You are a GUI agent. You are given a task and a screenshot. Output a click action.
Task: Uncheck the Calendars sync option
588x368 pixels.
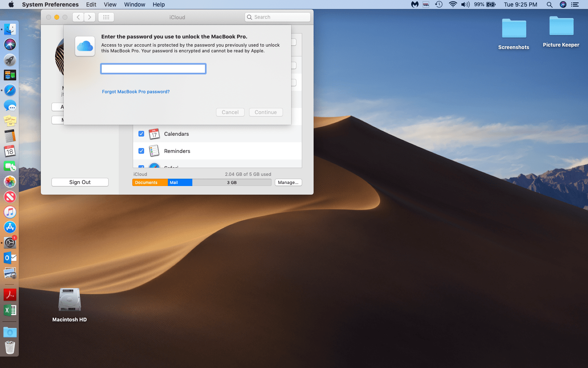coord(141,134)
